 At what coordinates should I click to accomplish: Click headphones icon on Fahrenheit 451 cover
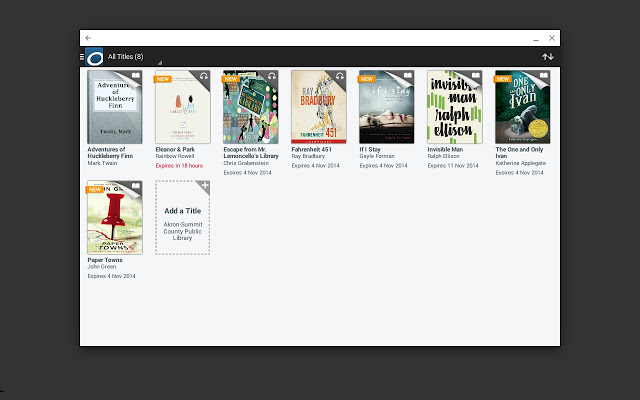click(340, 76)
